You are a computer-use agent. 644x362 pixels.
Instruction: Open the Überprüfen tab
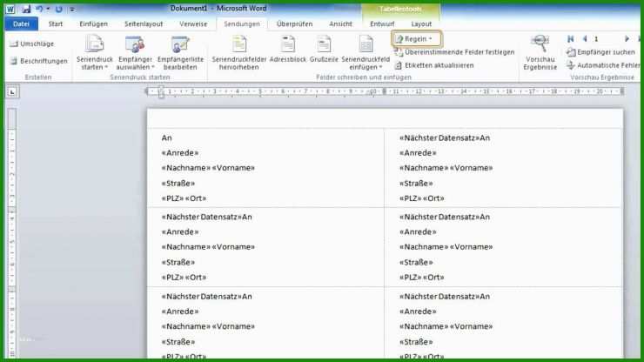(x=294, y=23)
